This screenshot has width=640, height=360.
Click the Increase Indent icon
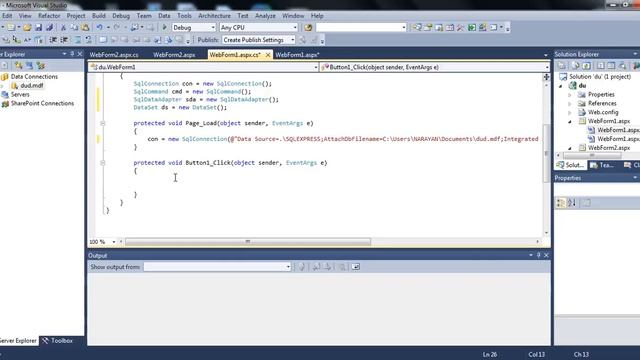(64, 40)
